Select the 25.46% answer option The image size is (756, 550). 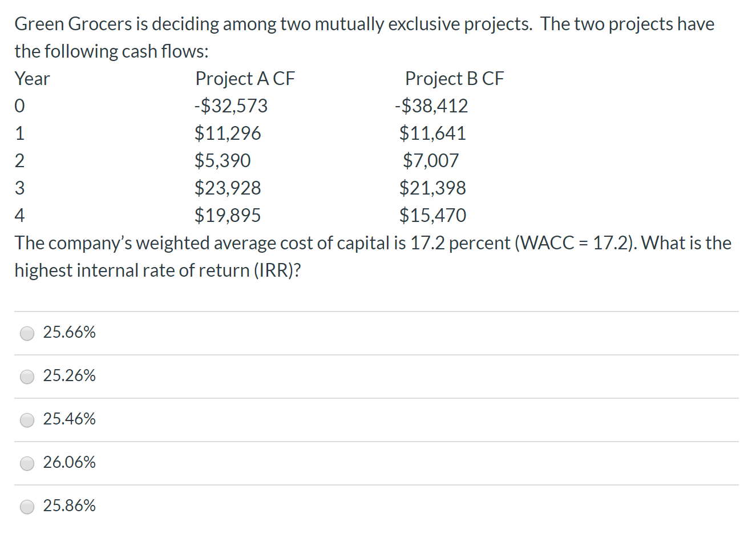point(27,420)
